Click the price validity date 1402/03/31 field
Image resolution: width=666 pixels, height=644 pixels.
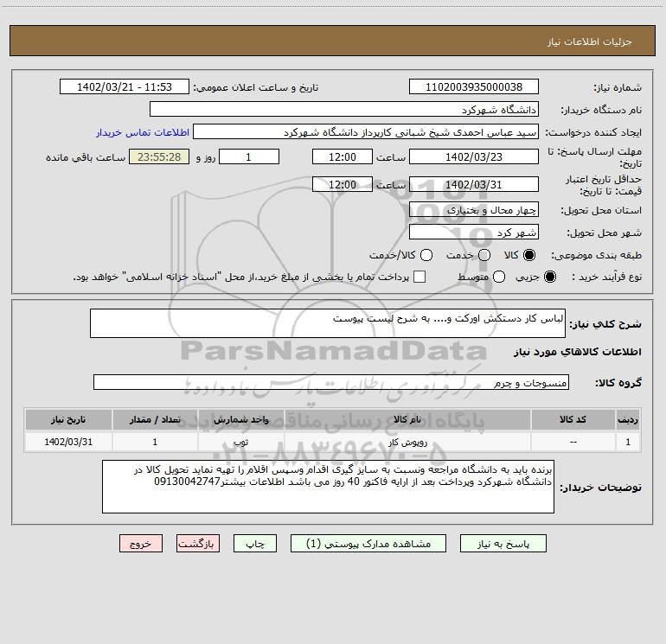(474, 184)
